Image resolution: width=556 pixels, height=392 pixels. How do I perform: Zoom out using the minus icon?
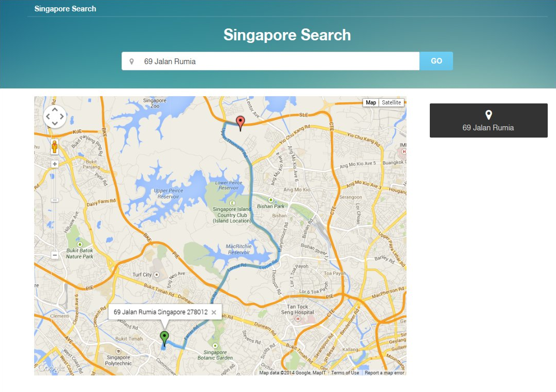click(54, 255)
